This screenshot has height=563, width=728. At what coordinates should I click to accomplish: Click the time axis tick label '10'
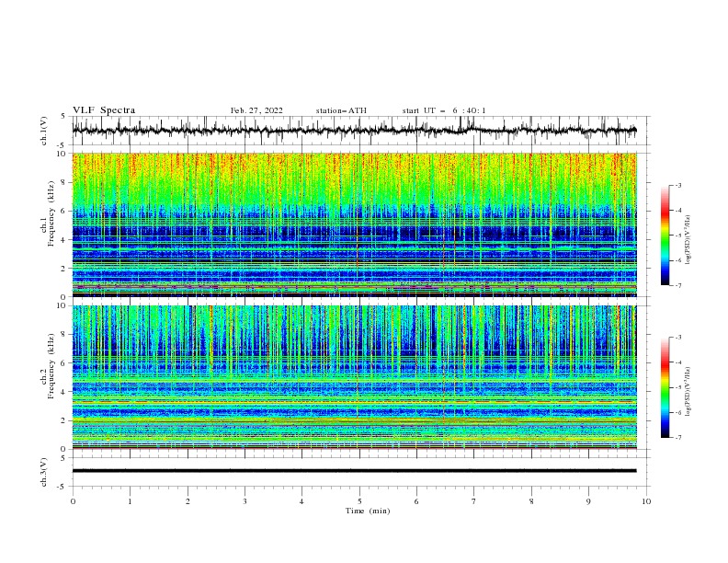coord(646,501)
